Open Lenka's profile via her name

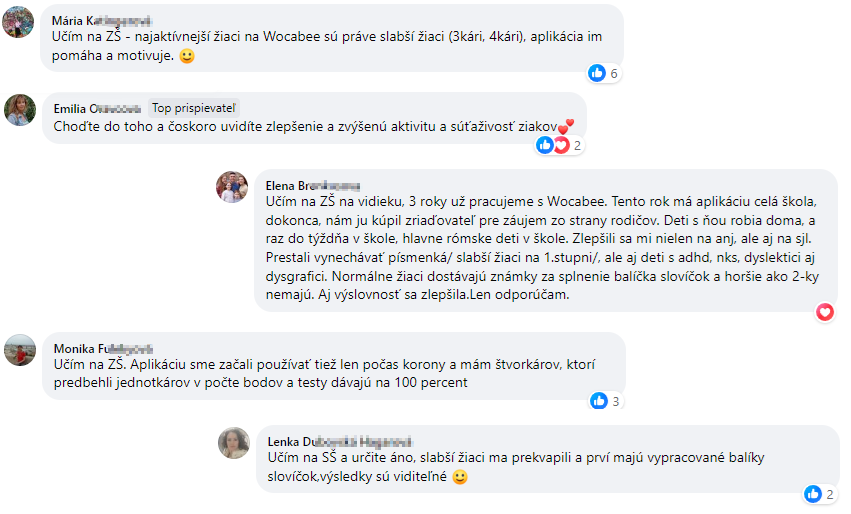tap(340, 442)
